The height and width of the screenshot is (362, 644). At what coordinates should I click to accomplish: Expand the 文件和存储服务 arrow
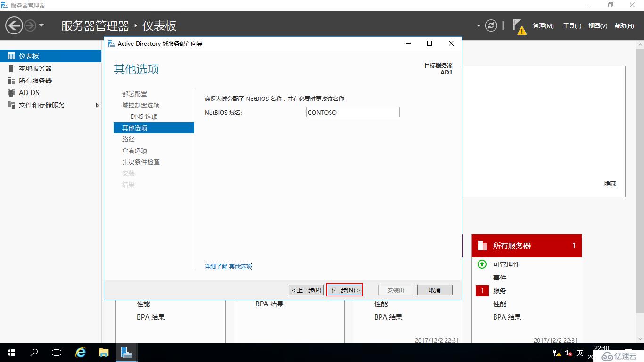(98, 105)
